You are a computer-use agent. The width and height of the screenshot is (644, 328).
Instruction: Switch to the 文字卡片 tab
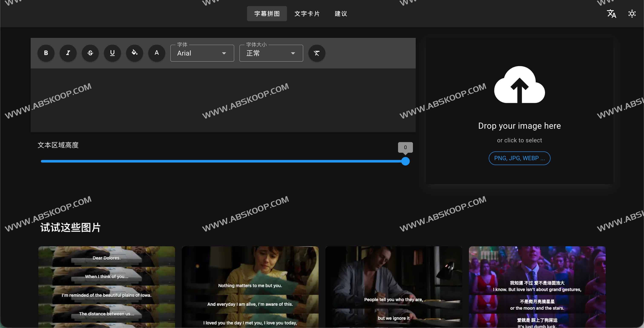point(307,13)
